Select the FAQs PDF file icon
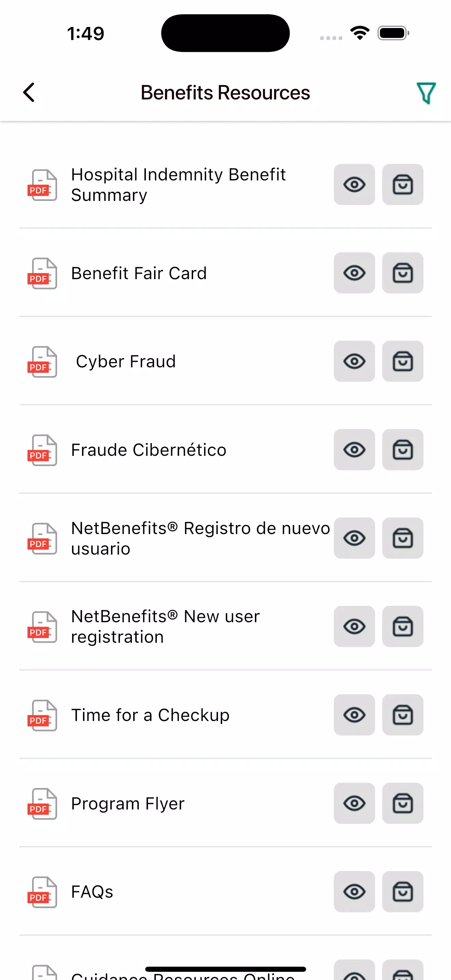This screenshot has height=980, width=451. [42, 892]
